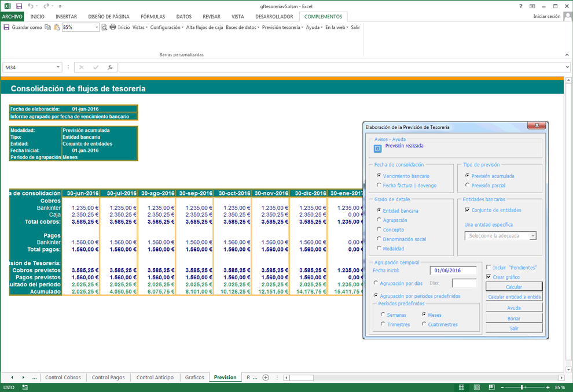
Task: Expand the Name Box dropdown arrow
Action: click(x=58, y=67)
